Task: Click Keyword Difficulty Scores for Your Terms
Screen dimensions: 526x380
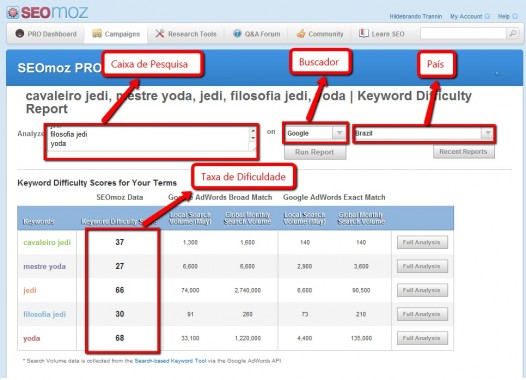Action: point(97,183)
